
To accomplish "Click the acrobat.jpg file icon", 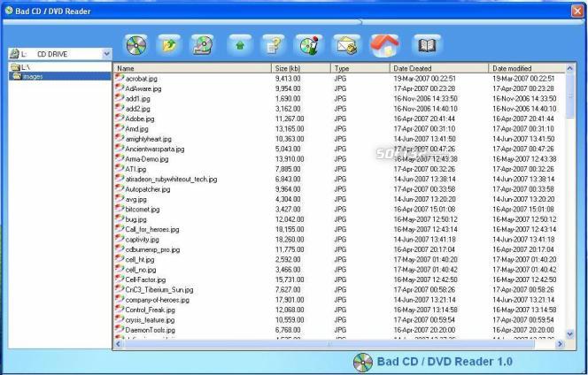I will pos(120,78).
